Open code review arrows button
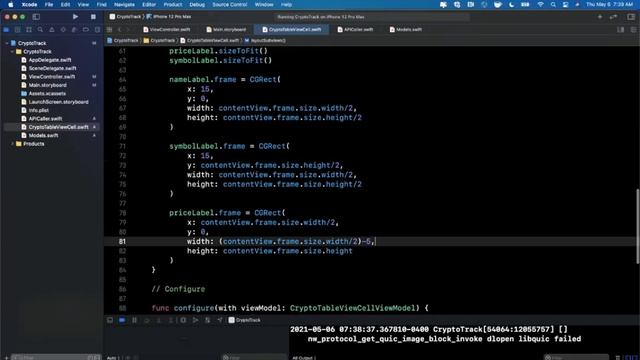Viewport: 640px width, 360px height. (613, 17)
